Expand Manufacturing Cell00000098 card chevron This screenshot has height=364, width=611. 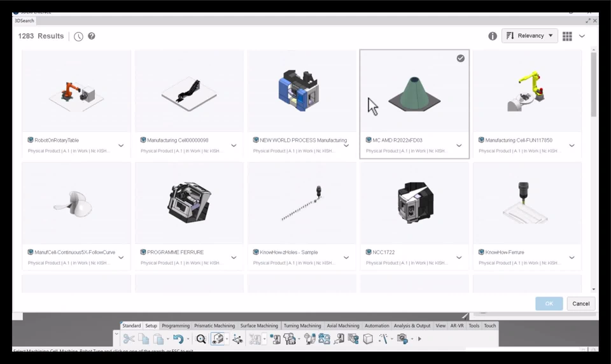click(234, 146)
